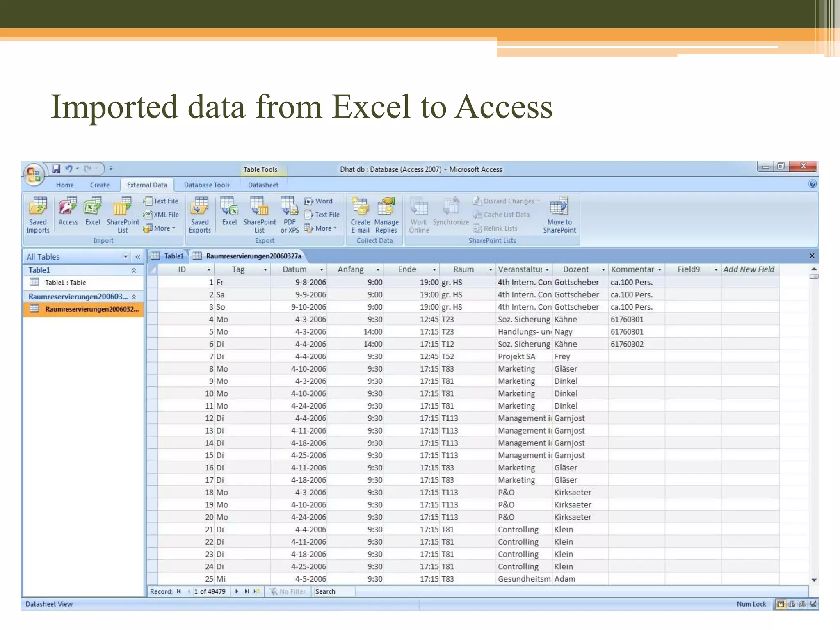Switch to Database Tools ribbon tab
Viewport: 840px width, 630px height.
(207, 185)
